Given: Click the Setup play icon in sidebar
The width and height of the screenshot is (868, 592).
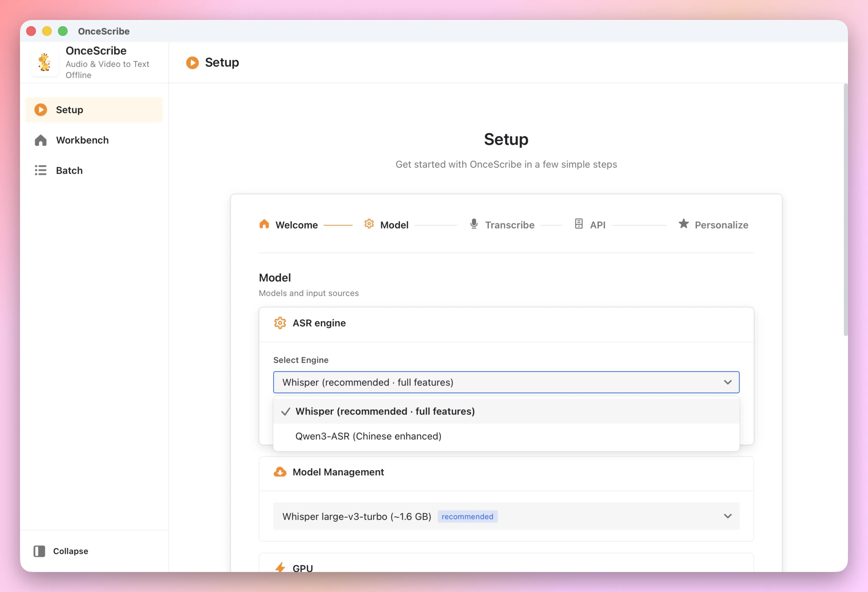Looking at the screenshot, I should point(41,110).
